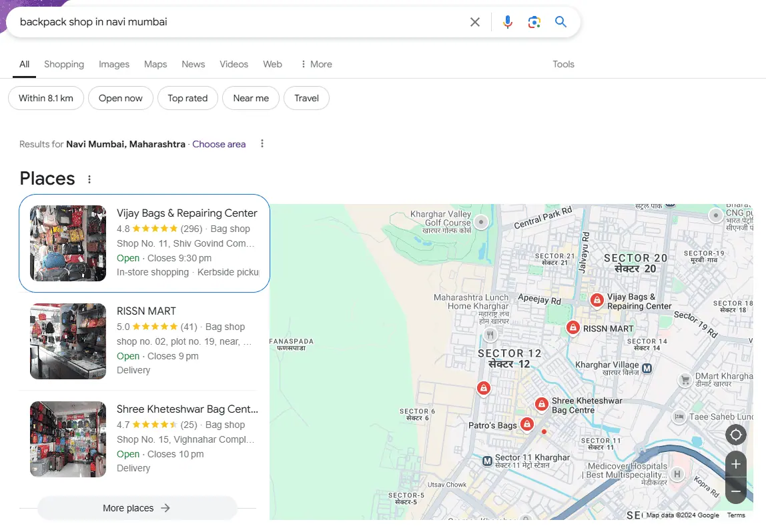Screen dimensions: 766x532
Task: Toggle the Near me filter chip
Action: (x=251, y=98)
